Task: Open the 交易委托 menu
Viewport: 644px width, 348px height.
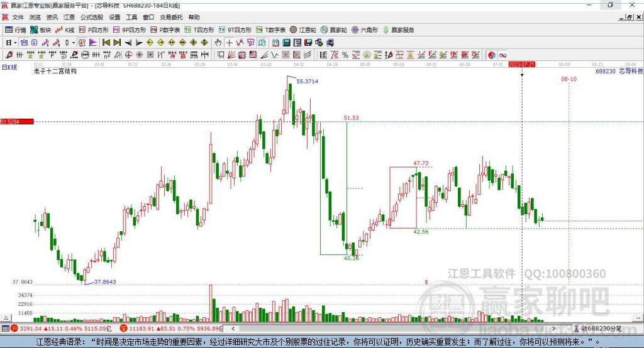Action: 171,17
